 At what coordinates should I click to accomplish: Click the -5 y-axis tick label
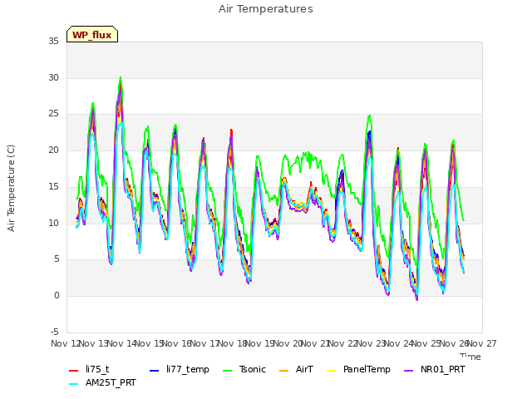(x=54, y=332)
